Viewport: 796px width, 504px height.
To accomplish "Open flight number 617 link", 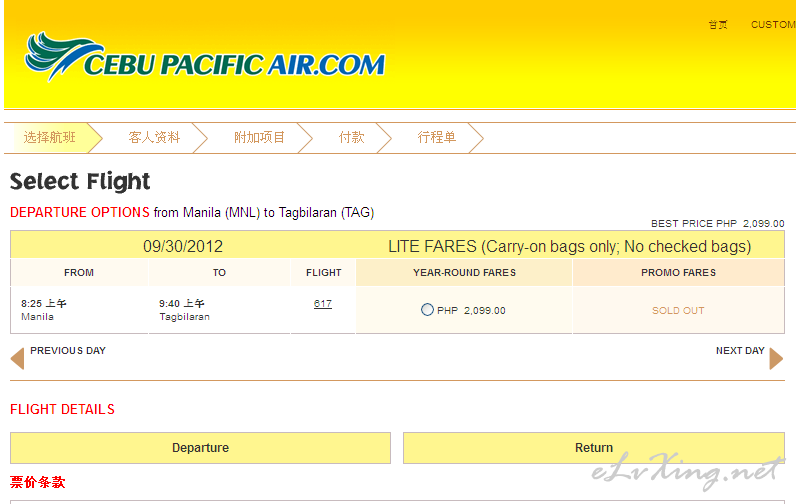I will 323,304.
